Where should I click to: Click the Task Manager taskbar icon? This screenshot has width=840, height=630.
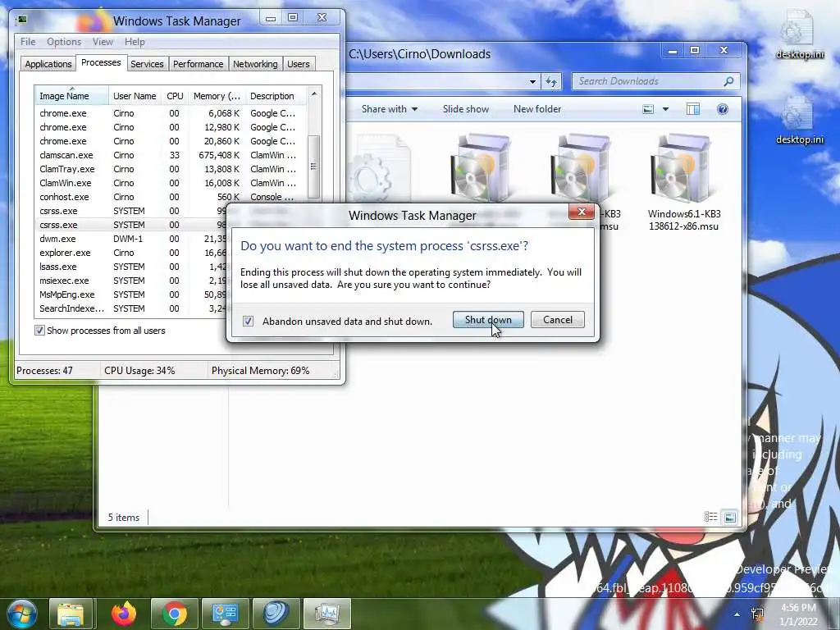point(326,614)
